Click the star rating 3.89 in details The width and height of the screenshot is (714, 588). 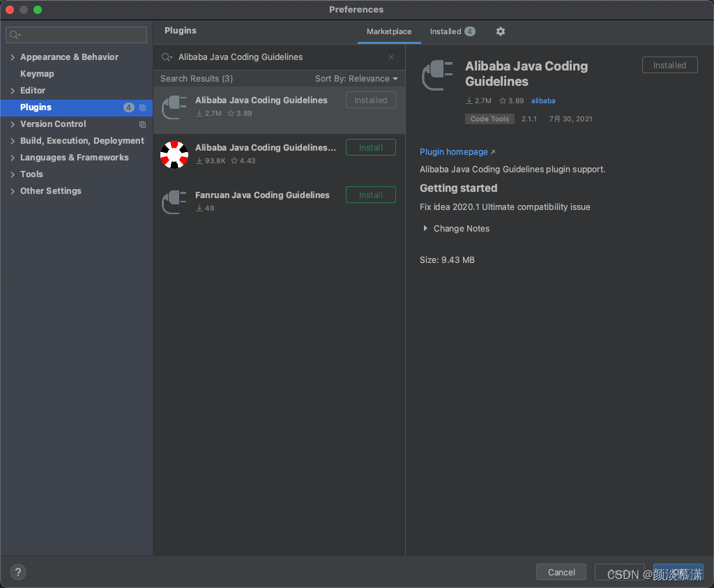coord(511,100)
